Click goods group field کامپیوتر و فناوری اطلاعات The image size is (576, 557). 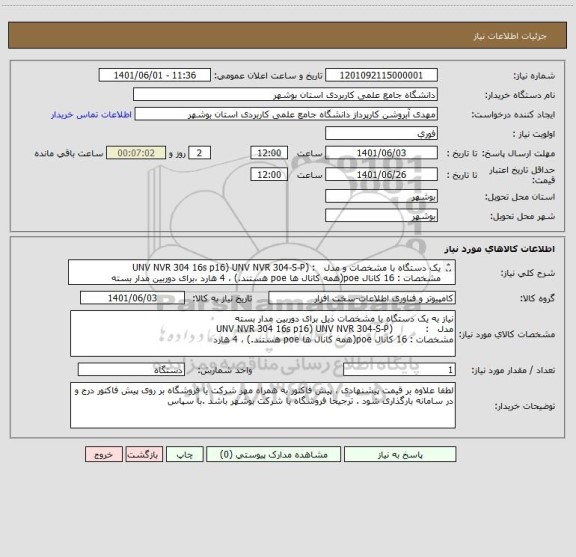click(362, 298)
